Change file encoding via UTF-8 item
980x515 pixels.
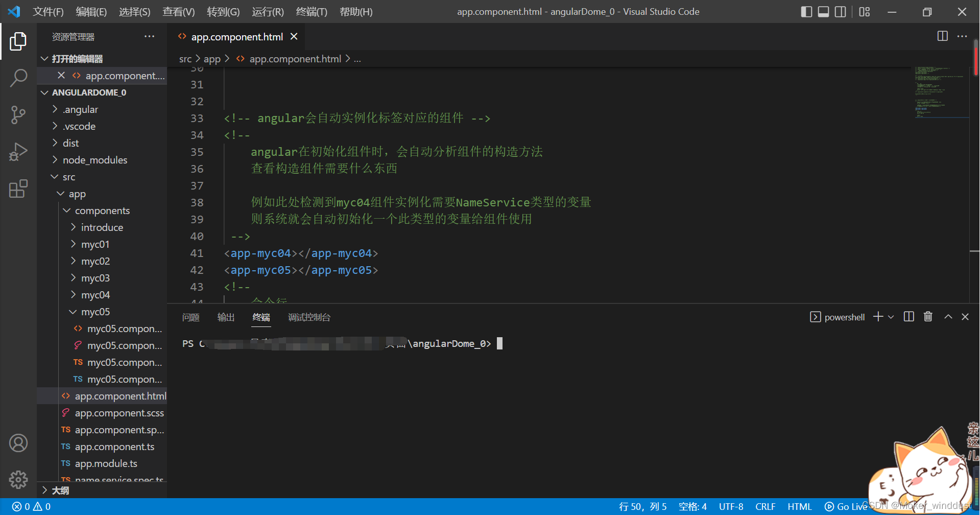pyautogui.click(x=730, y=506)
